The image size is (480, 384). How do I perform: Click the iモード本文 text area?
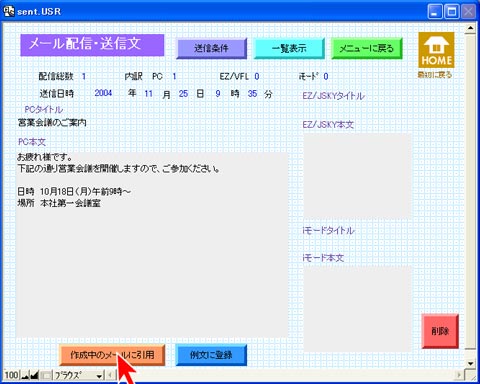(x=357, y=308)
